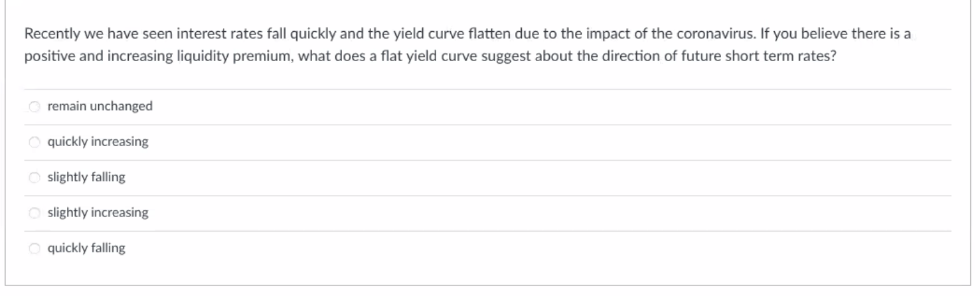The width and height of the screenshot is (980, 296).
Task: Click the 'slightly falling' answer label
Action: coord(86,178)
